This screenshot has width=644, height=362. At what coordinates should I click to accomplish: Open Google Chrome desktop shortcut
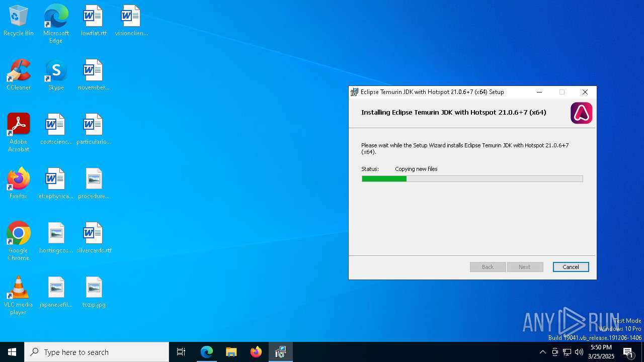(19, 241)
